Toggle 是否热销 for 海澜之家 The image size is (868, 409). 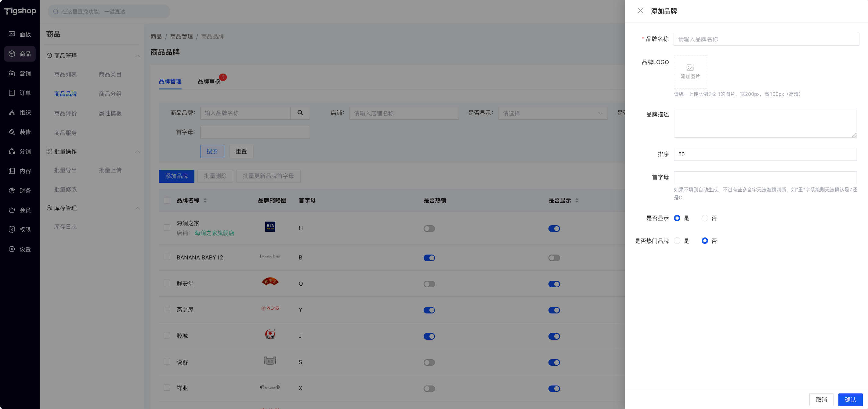click(429, 228)
